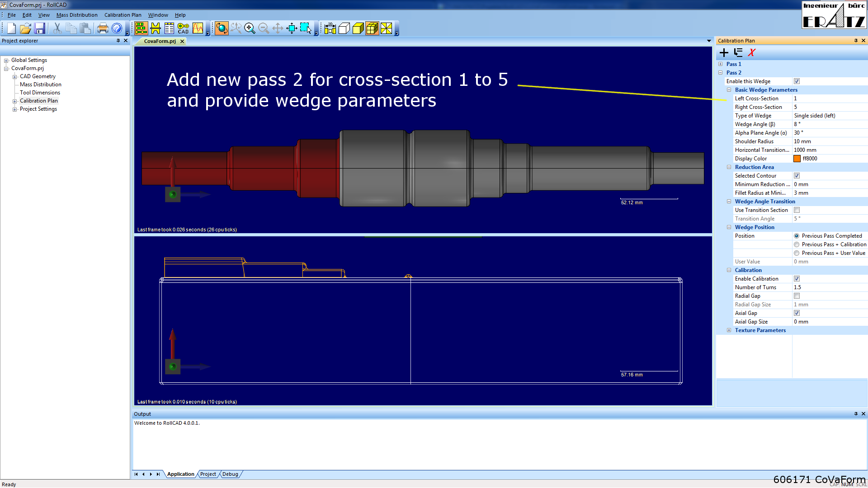
Task: Click the indented list icon in Calibration Plan
Action: pyautogui.click(x=738, y=52)
